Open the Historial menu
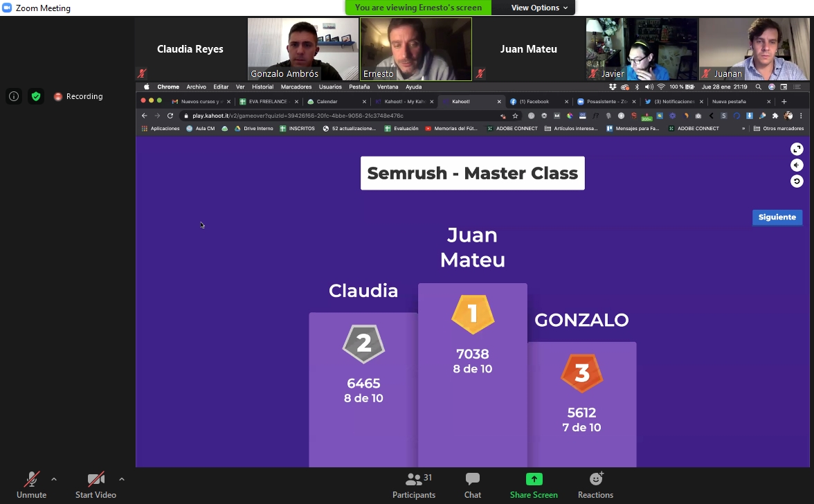The image size is (814, 504). click(263, 87)
